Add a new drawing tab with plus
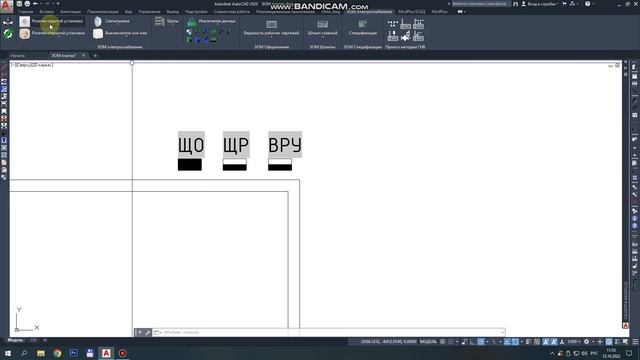The width and height of the screenshot is (640, 360). (95, 56)
